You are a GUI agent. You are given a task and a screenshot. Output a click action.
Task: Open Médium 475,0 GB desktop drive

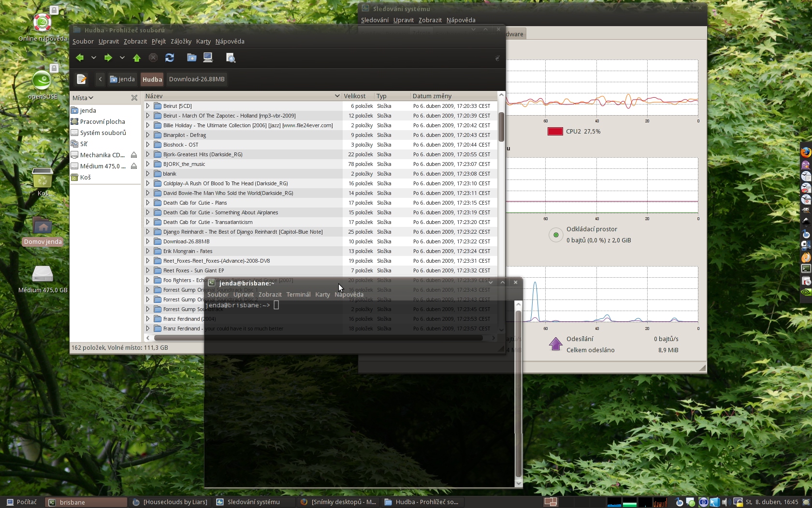pos(43,279)
